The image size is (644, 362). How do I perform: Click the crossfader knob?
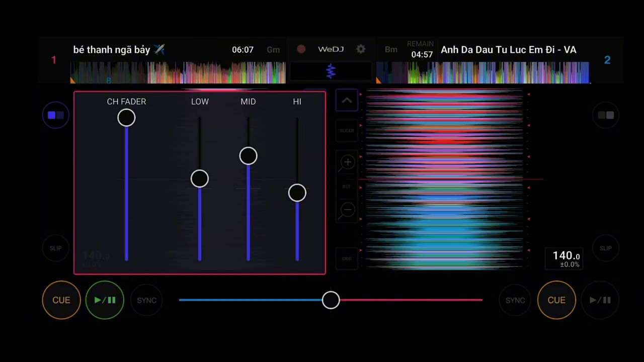point(331,300)
